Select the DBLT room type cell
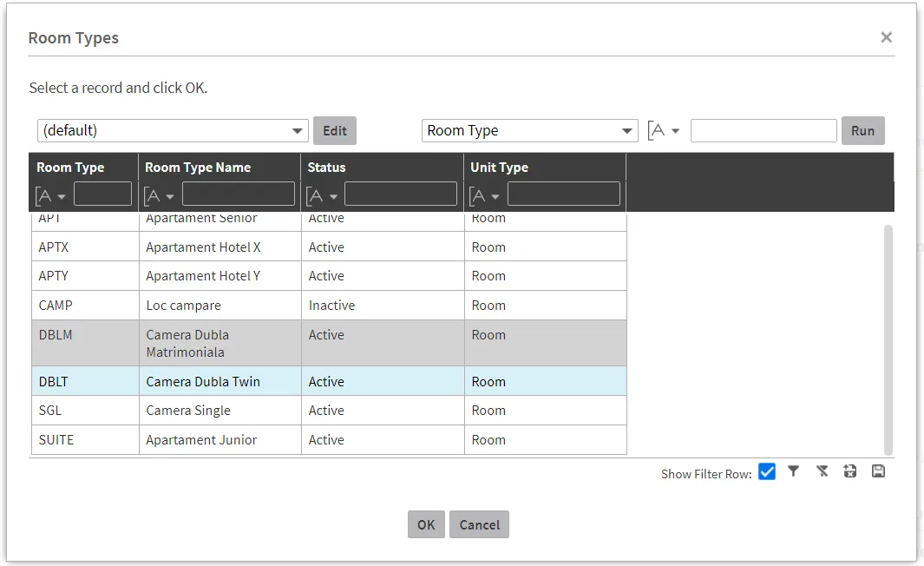This screenshot has width=924, height=566. click(85, 381)
